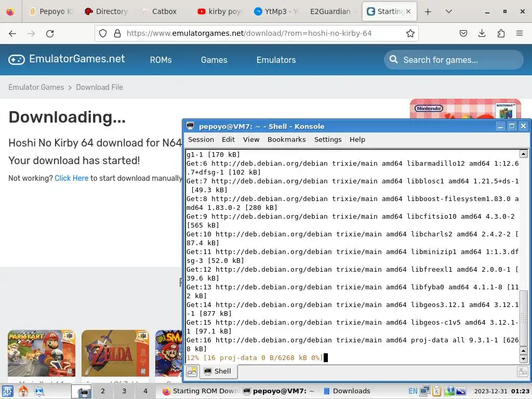Click the Download File breadcrumb

tap(99, 87)
